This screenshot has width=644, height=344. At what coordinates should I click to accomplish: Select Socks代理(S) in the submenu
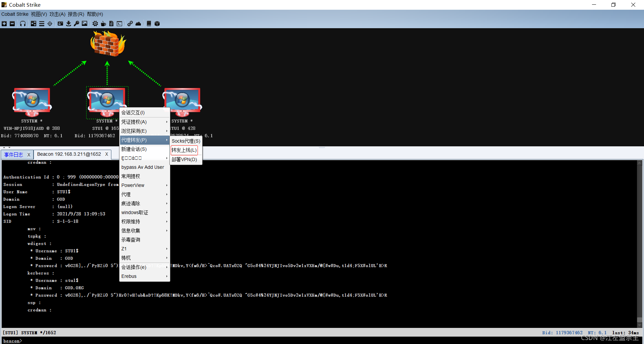(186, 141)
